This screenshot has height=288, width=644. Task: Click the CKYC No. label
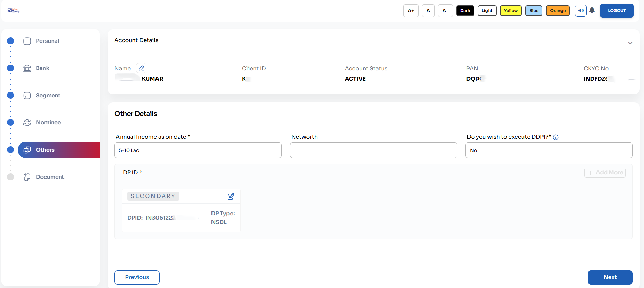pyautogui.click(x=597, y=69)
